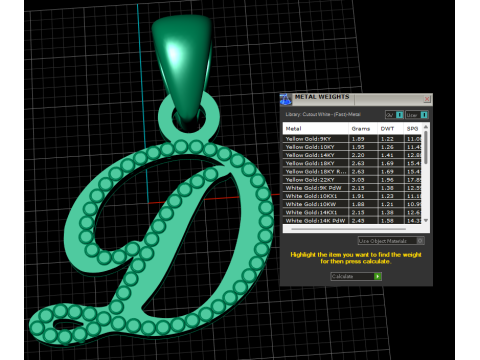
Task: Select the White Gold:14K PdW row
Action: coord(352,220)
